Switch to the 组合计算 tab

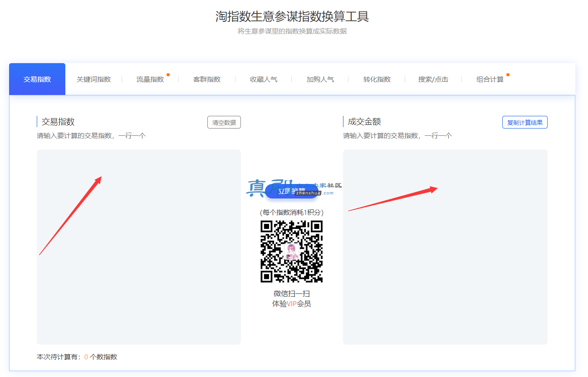(x=490, y=79)
